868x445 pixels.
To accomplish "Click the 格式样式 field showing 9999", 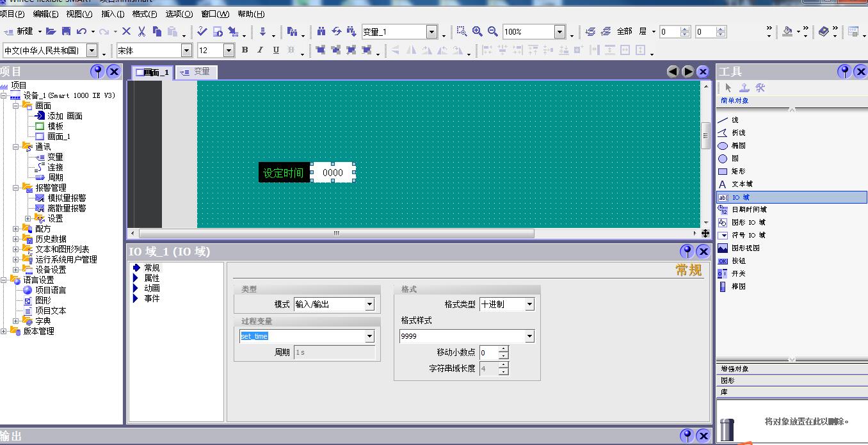I will (x=461, y=336).
